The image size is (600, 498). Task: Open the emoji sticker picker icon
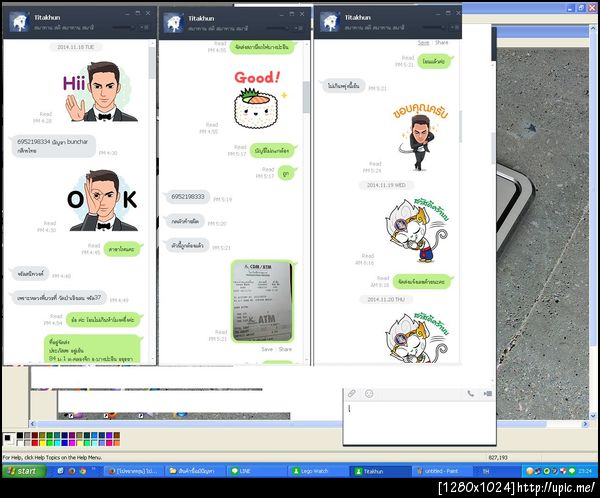click(369, 394)
